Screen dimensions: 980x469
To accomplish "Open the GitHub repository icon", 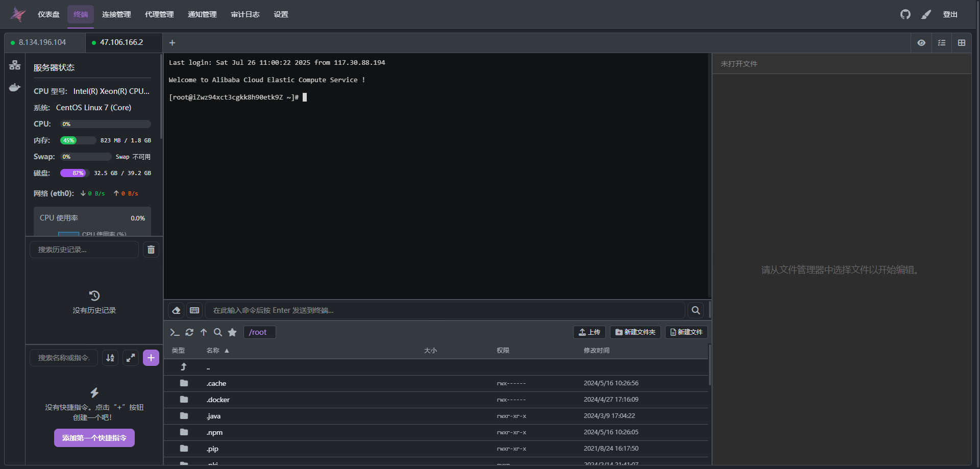I will [x=905, y=14].
